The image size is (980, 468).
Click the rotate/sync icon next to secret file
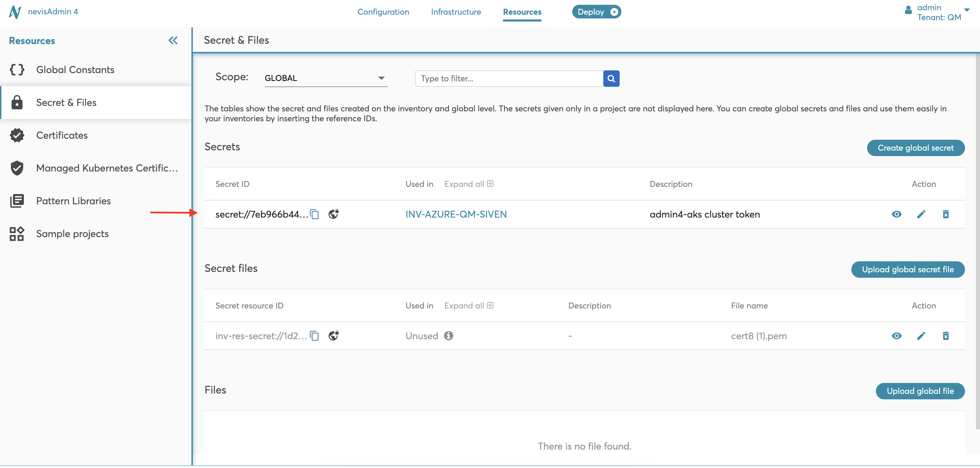click(334, 336)
